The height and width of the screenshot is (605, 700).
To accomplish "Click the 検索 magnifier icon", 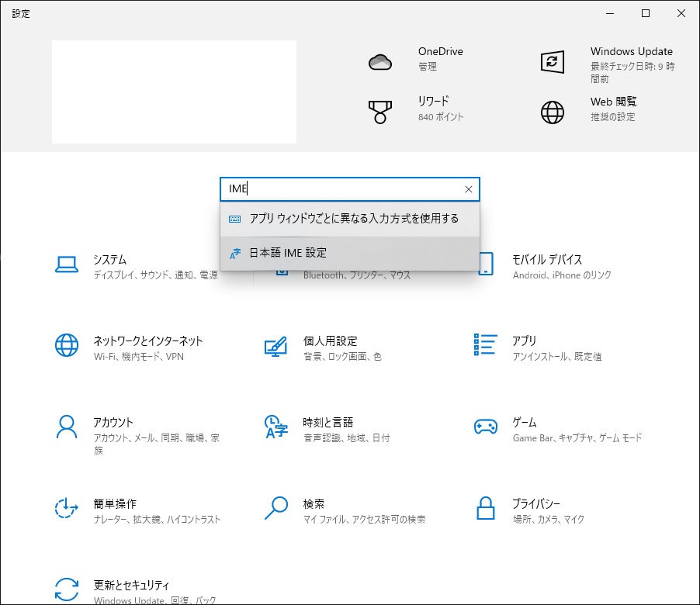I will 276,508.
